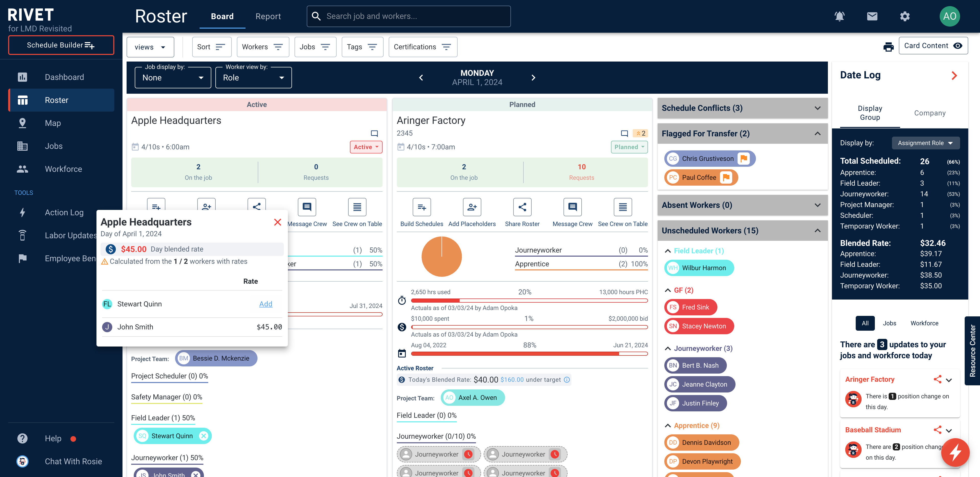Click the orange crew pie chart

pos(441,257)
